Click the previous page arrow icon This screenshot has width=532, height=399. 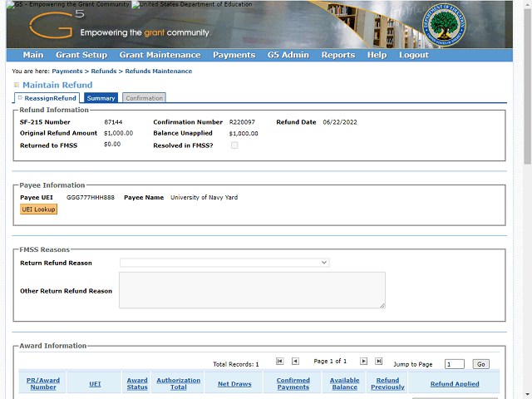coord(295,362)
